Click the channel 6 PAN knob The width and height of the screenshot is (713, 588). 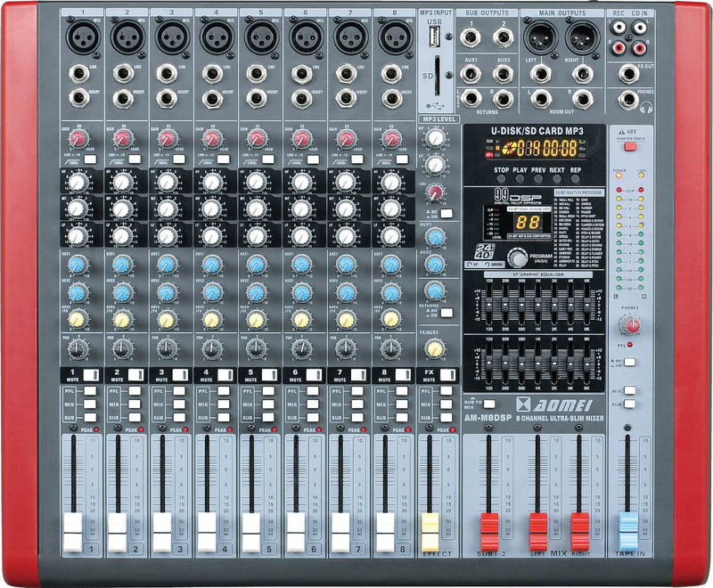click(x=301, y=349)
